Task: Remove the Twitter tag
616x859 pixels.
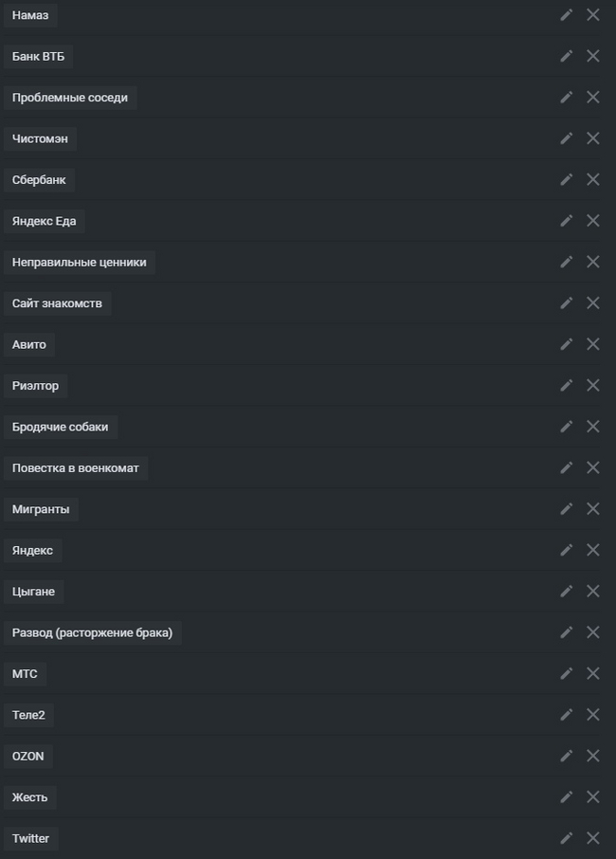Action: (x=593, y=838)
